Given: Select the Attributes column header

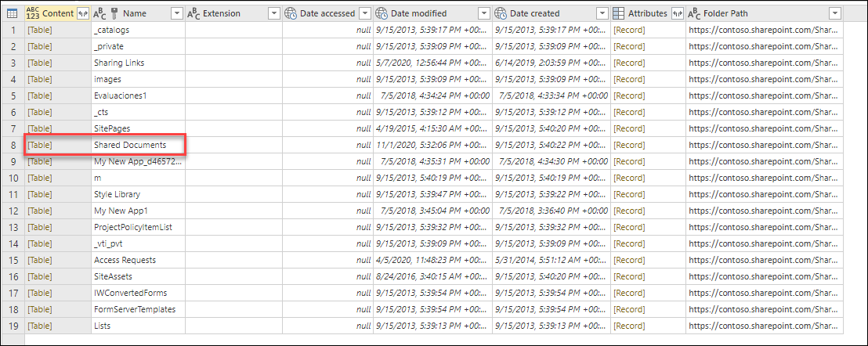Looking at the screenshot, I should [648, 13].
